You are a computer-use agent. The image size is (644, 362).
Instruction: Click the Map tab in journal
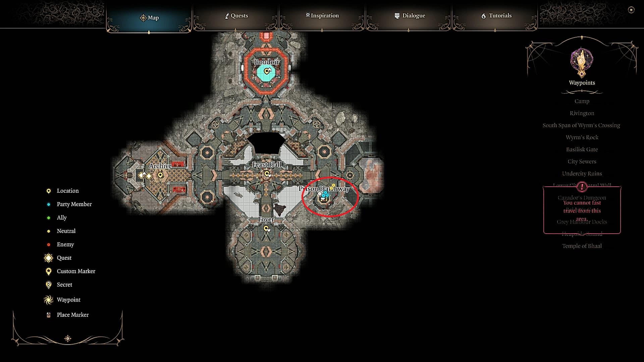pos(150,17)
